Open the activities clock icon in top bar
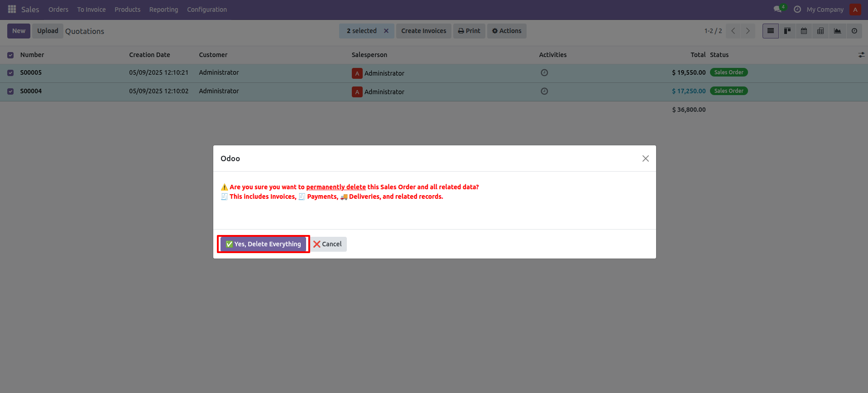Image resolution: width=868 pixels, height=393 pixels. [x=797, y=9]
